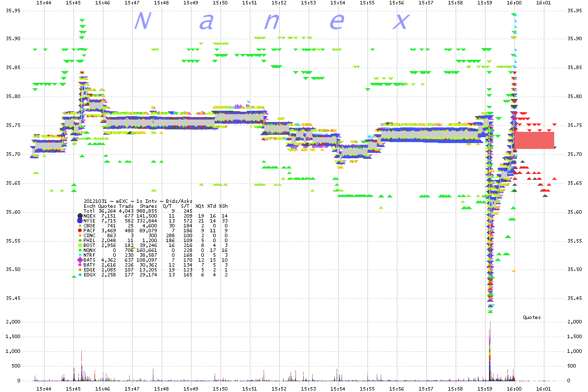
Task: Click the bottom axis time label 16:00
Action: point(514,388)
